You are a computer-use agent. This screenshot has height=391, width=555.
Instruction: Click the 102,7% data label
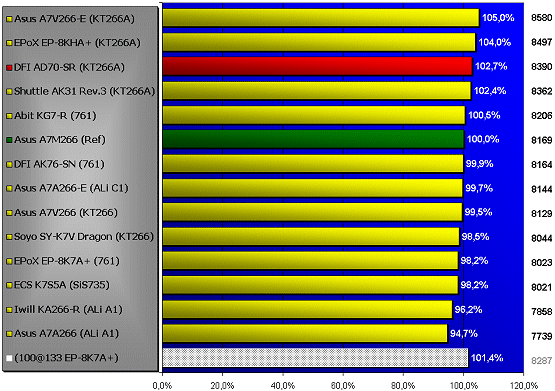point(491,66)
